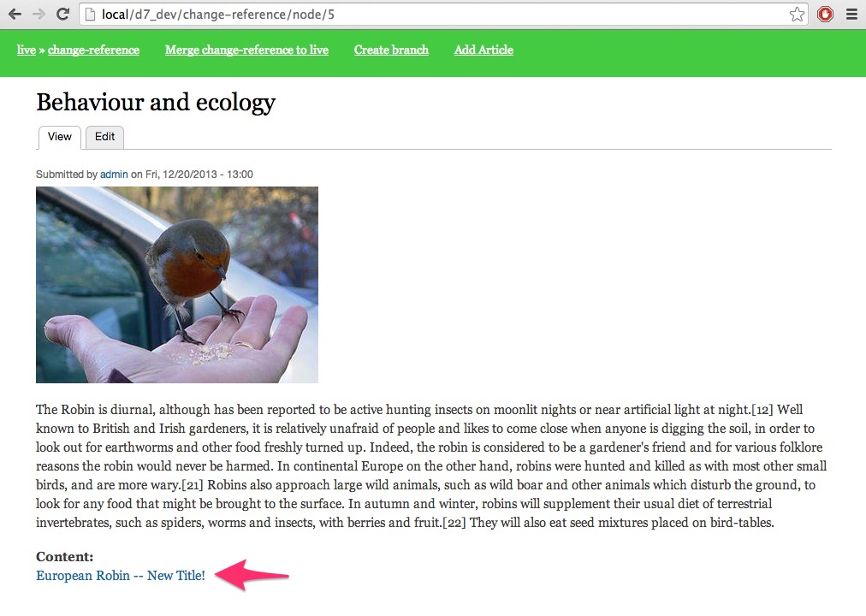Click the Behaviour and ecology heading
Image resolution: width=866 pixels, height=616 pixels.
point(156,103)
